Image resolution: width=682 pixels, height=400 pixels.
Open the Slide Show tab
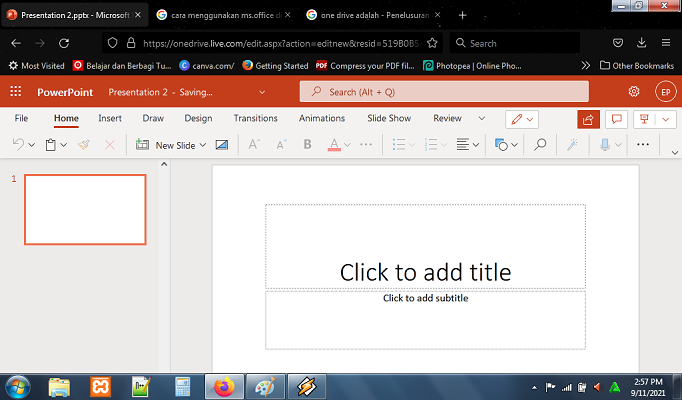pyautogui.click(x=389, y=118)
